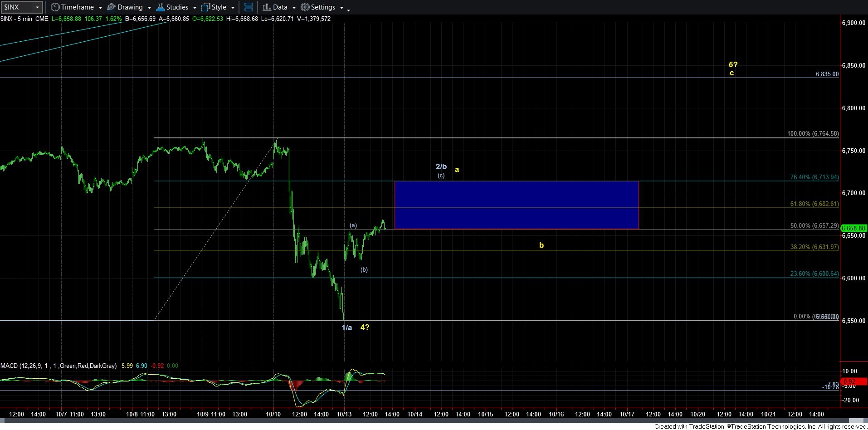Click the Data bar chart icon
This screenshot has height=430, width=868.
(267, 7)
